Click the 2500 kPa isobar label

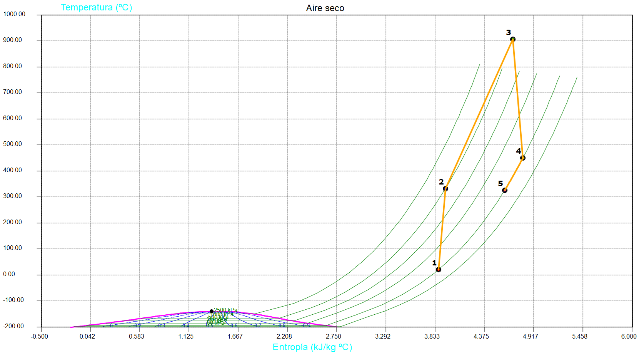[x=225, y=310]
